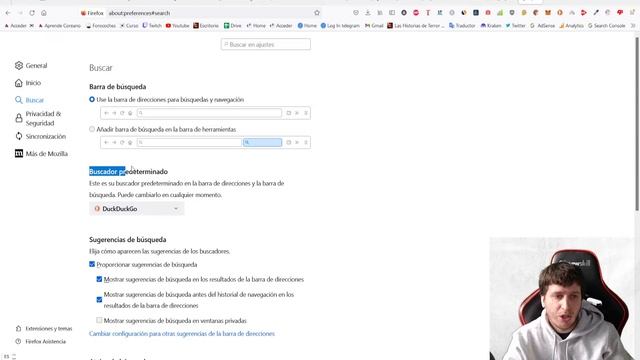Open the Inicio settings section
640x360 pixels.
pos(28,83)
